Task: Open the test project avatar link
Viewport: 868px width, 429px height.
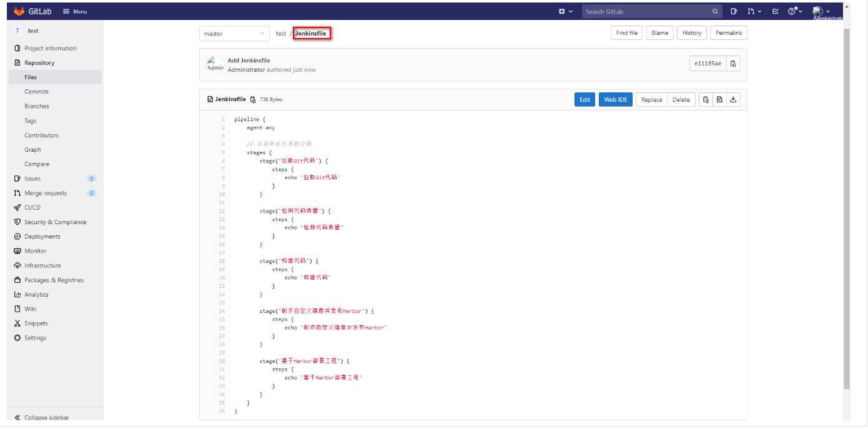Action: pyautogui.click(x=17, y=31)
